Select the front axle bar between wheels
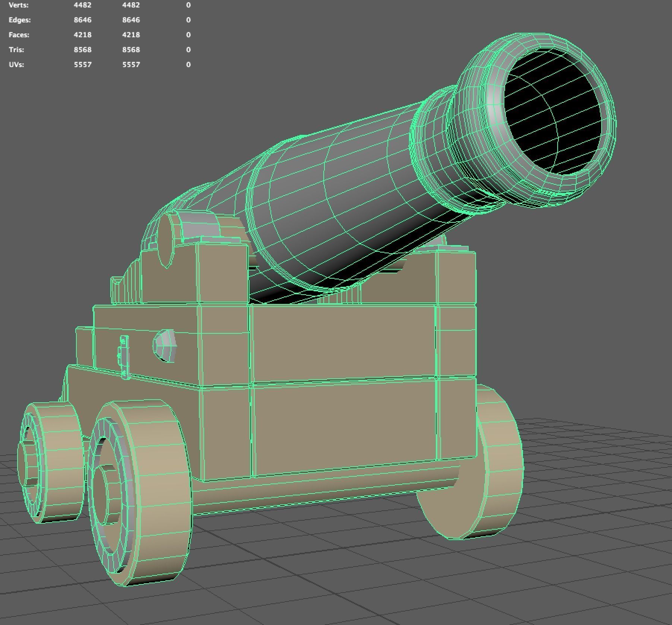This screenshot has width=672, height=625. pyautogui.click(x=324, y=490)
